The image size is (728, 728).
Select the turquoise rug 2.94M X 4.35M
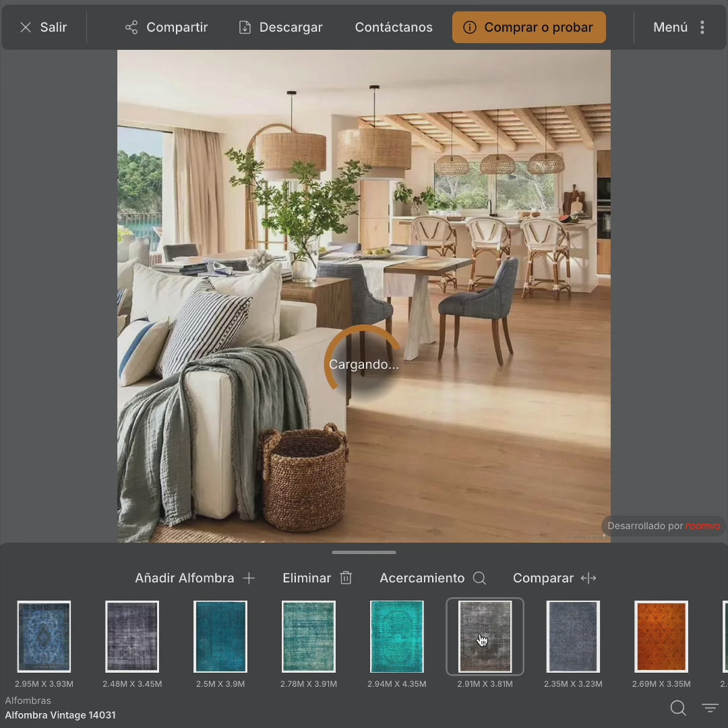coord(397,636)
